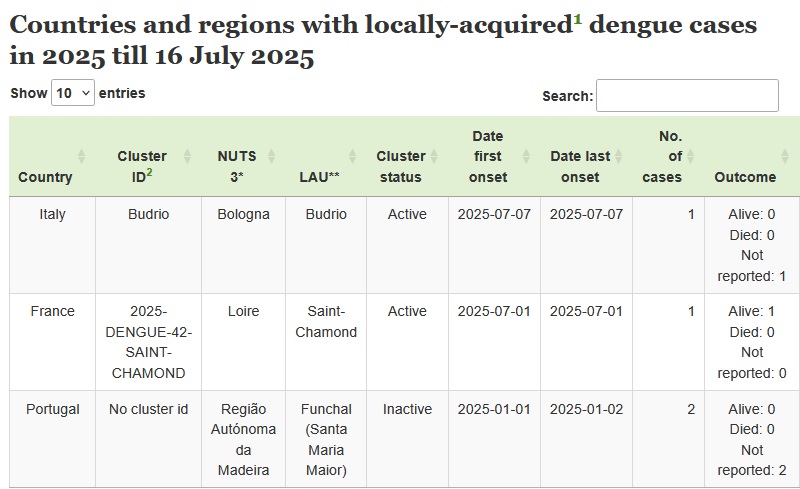Sort by LAU column sort arrows
The width and height of the screenshot is (800, 489).
tap(352, 156)
